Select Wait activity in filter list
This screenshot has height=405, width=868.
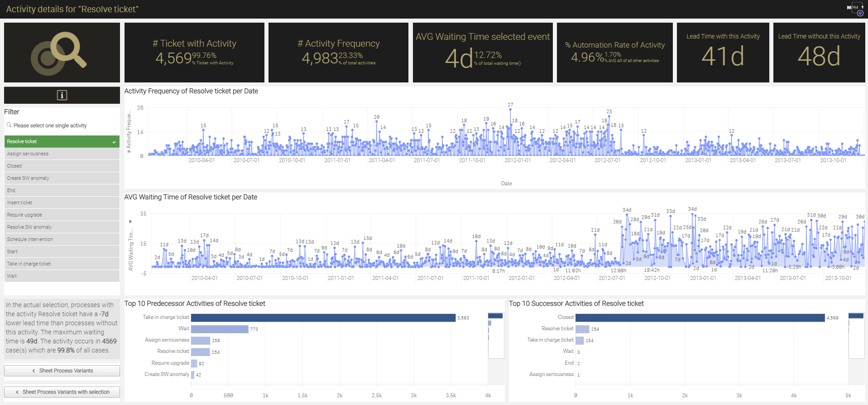62,276
